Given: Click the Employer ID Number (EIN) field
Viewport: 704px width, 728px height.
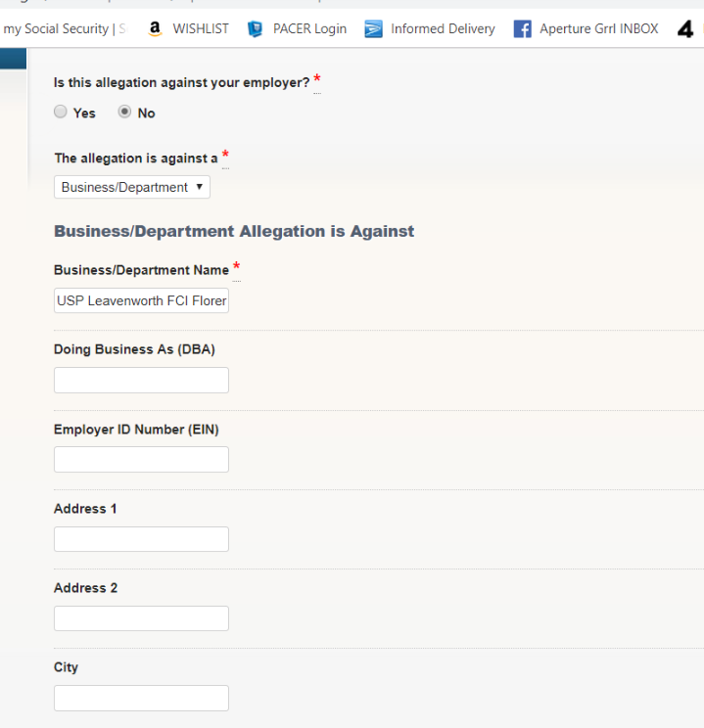Looking at the screenshot, I should pos(141,460).
